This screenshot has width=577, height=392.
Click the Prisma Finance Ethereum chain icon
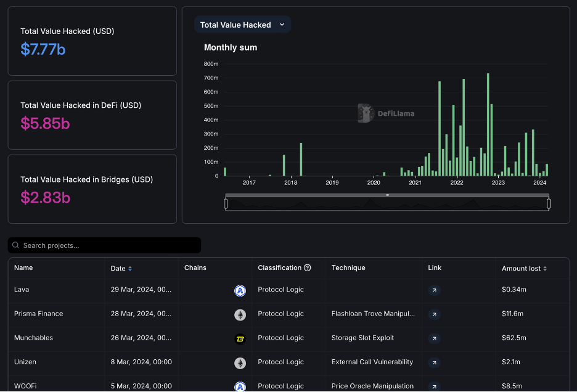(x=240, y=315)
